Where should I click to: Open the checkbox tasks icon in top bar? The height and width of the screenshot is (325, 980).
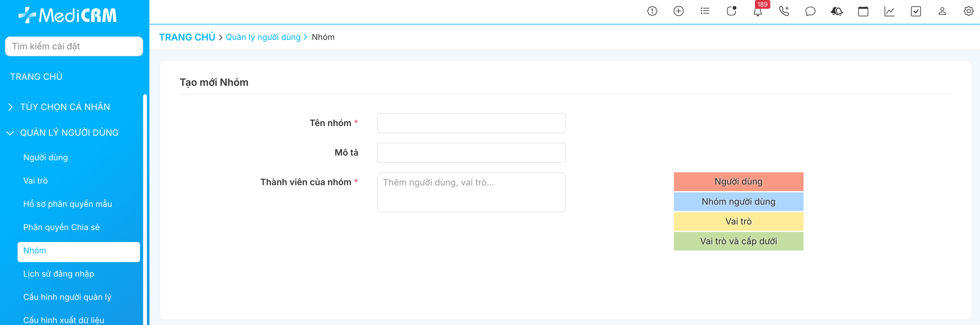click(x=916, y=11)
